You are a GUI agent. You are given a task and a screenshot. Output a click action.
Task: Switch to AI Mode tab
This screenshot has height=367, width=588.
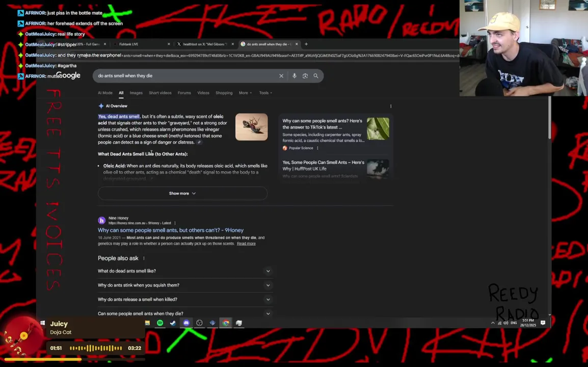[x=105, y=93]
